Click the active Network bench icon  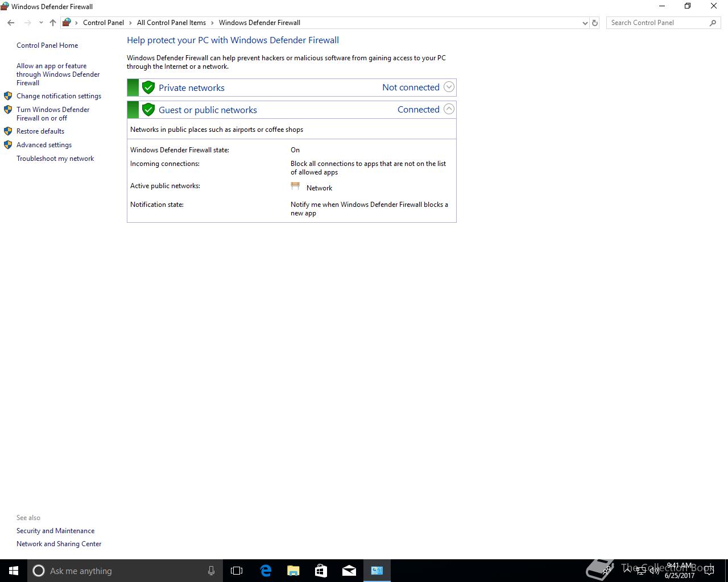point(295,186)
